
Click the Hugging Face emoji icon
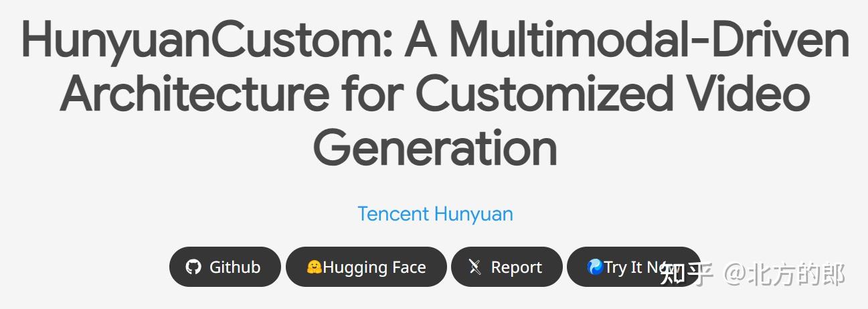314,267
